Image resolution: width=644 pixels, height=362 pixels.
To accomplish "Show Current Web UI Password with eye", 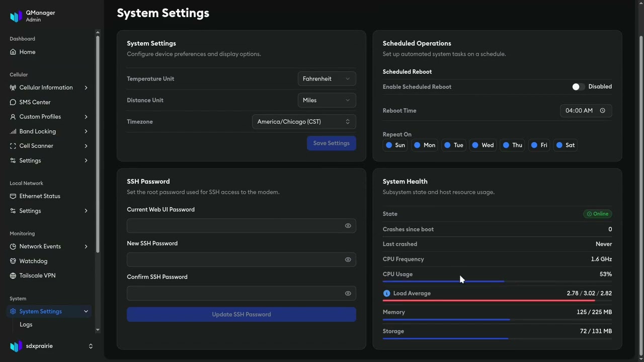I will coord(348,226).
